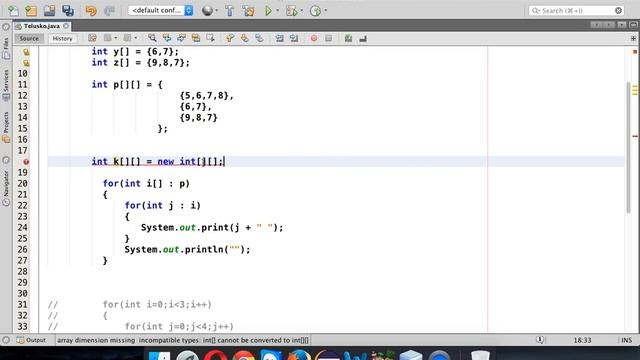640x360 pixels.
Task: Toggle Rectangular Selection in editor toolbar
Action: click(x=211, y=38)
